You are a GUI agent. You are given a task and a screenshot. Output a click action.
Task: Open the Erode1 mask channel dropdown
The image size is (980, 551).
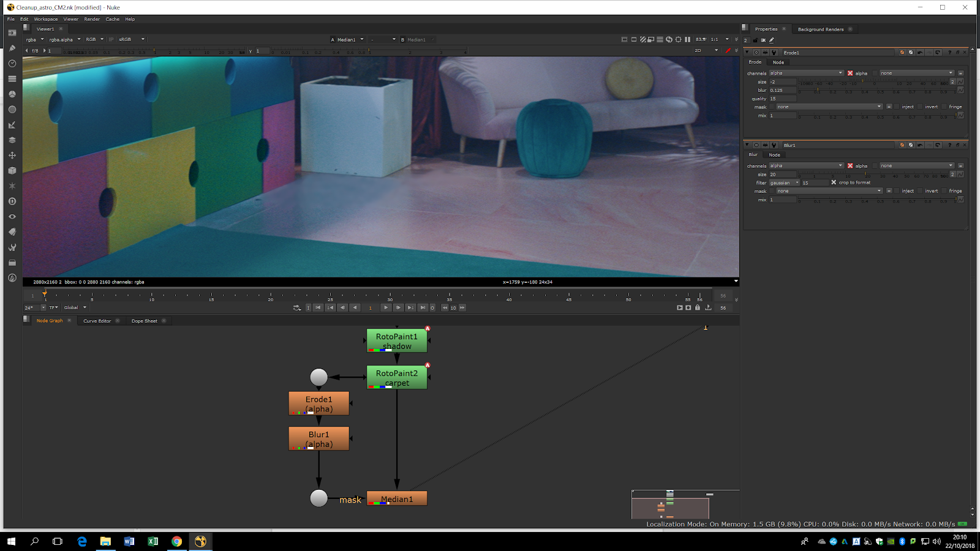point(829,107)
